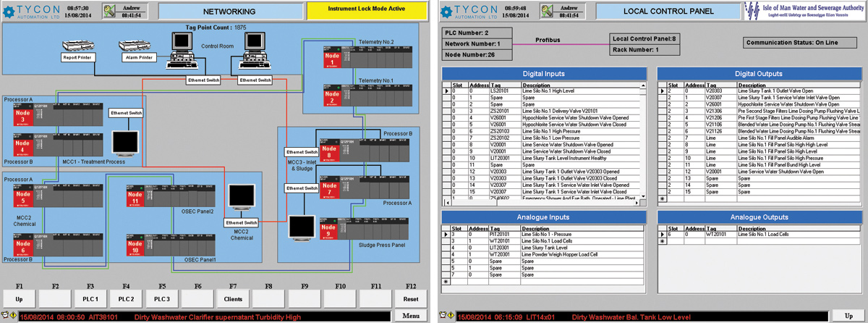Open the PLC 1 page

(90, 298)
